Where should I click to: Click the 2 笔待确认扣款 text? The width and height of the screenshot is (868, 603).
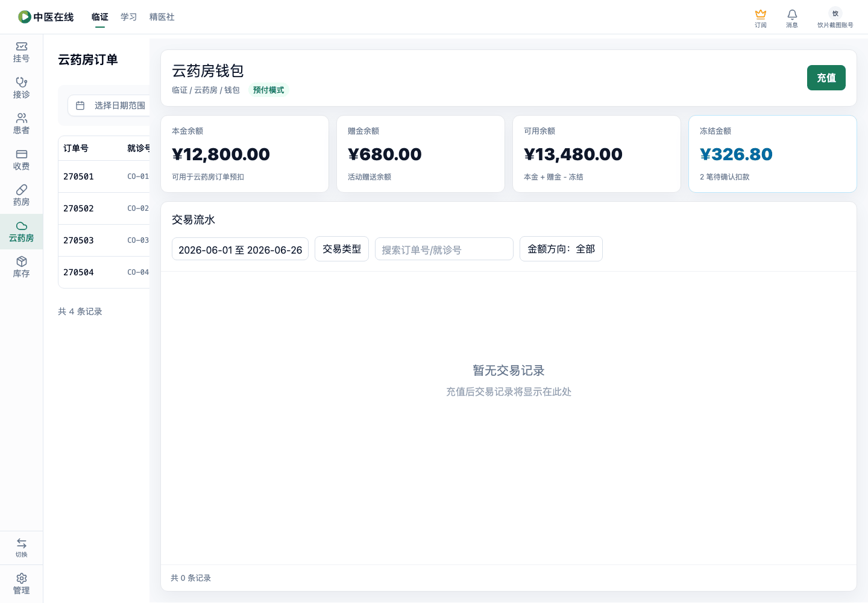pos(725,177)
